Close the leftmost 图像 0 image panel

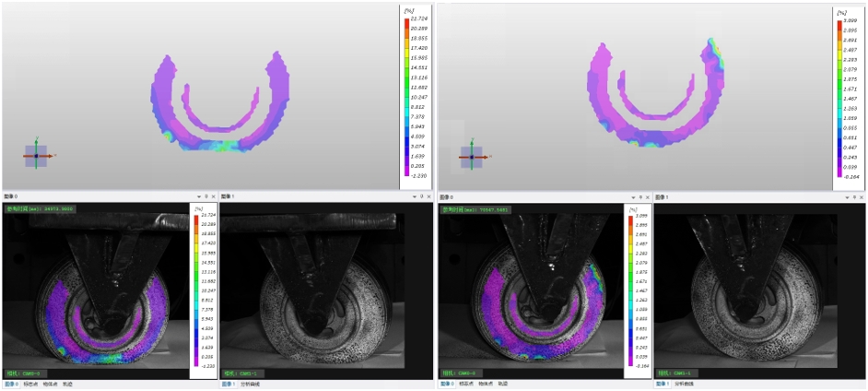(x=215, y=197)
